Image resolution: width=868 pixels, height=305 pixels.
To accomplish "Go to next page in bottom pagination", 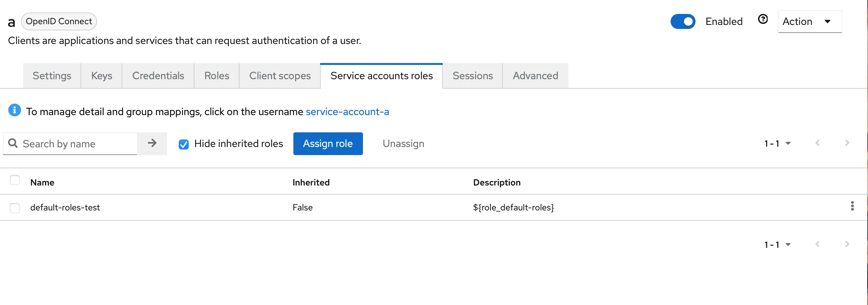I will tap(847, 245).
